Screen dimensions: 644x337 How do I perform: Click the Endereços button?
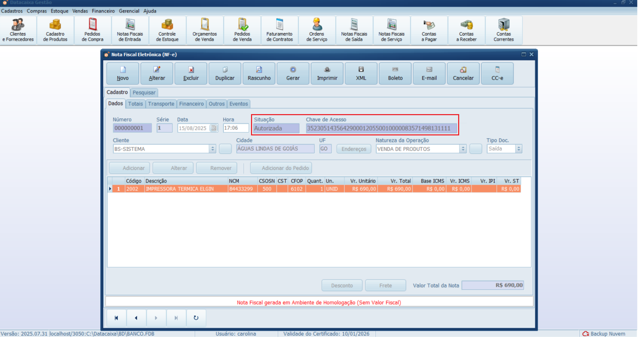tap(354, 149)
